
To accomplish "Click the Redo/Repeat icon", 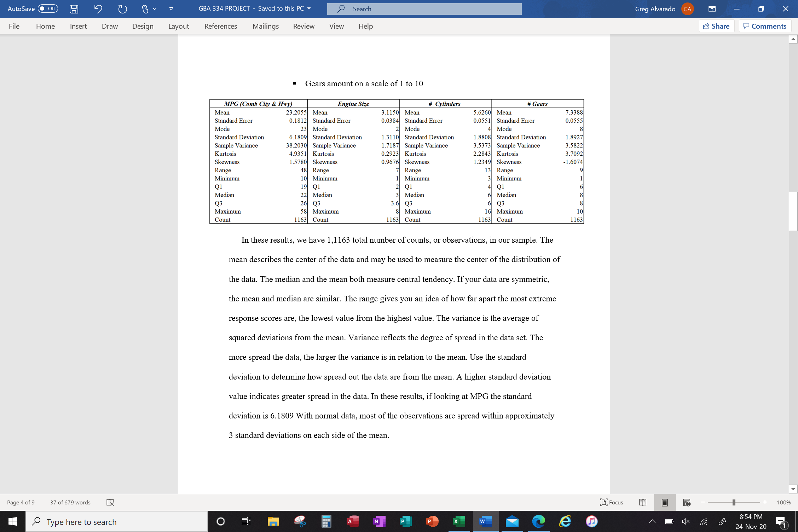I will [x=122, y=9].
